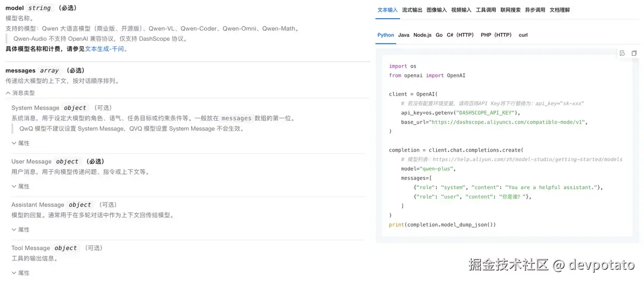Image resolution: width=644 pixels, height=282 pixels.
Task: Select the Python code tab
Action: click(x=385, y=35)
